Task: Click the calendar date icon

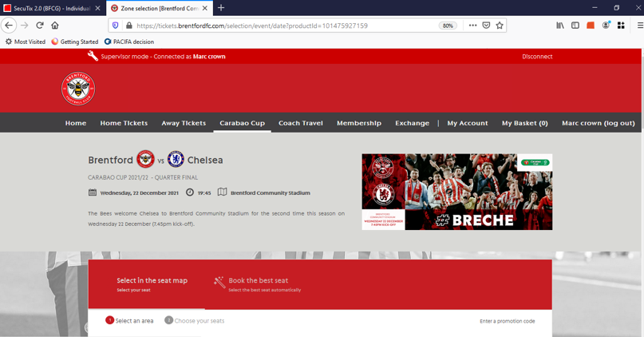Action: tap(93, 192)
